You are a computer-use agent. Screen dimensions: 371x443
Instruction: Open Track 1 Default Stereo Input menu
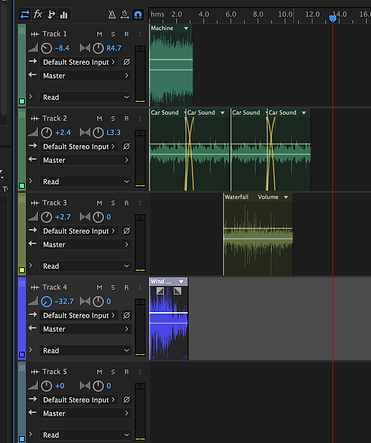pos(79,62)
